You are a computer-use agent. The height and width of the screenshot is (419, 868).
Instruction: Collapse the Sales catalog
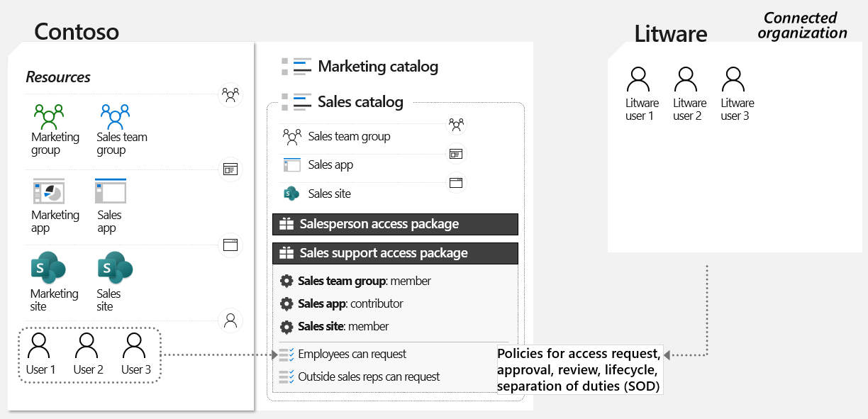[360, 102]
